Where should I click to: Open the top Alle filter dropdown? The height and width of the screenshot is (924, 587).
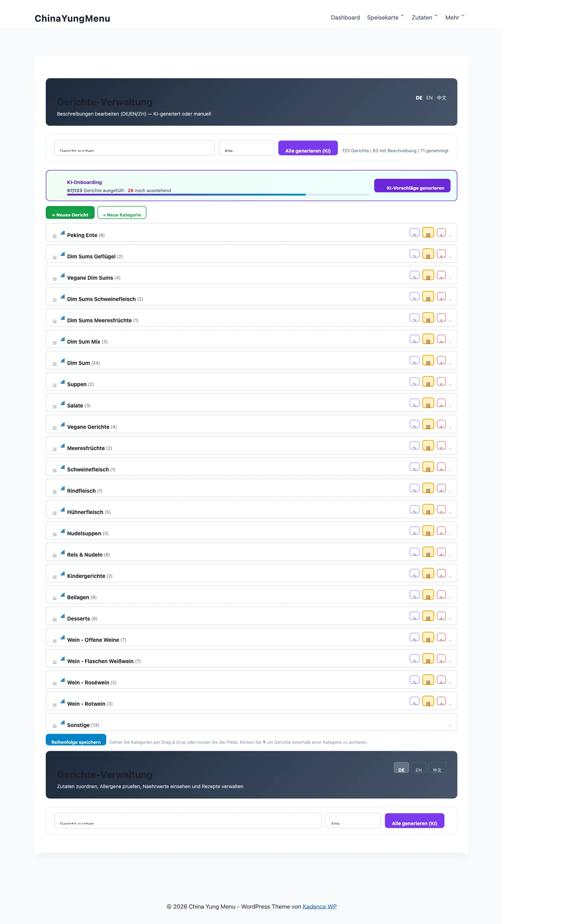click(246, 148)
